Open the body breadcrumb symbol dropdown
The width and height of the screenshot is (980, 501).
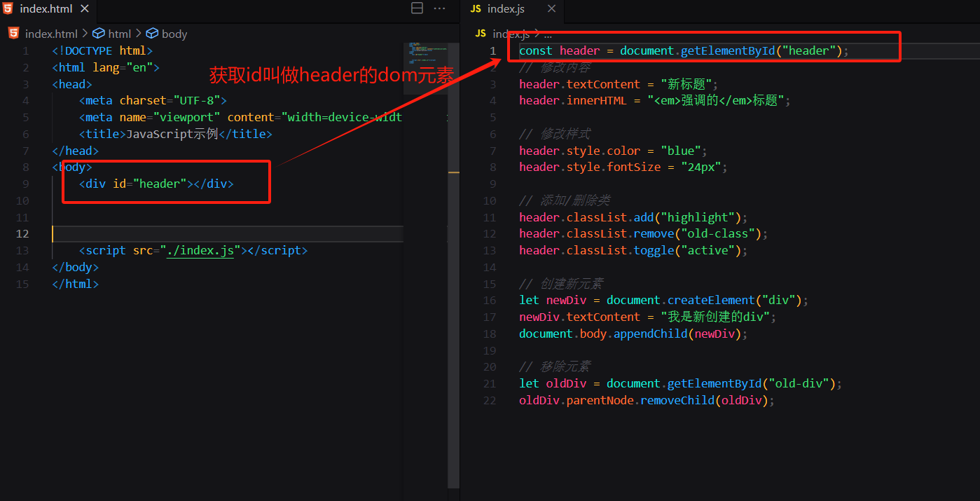[x=174, y=34]
